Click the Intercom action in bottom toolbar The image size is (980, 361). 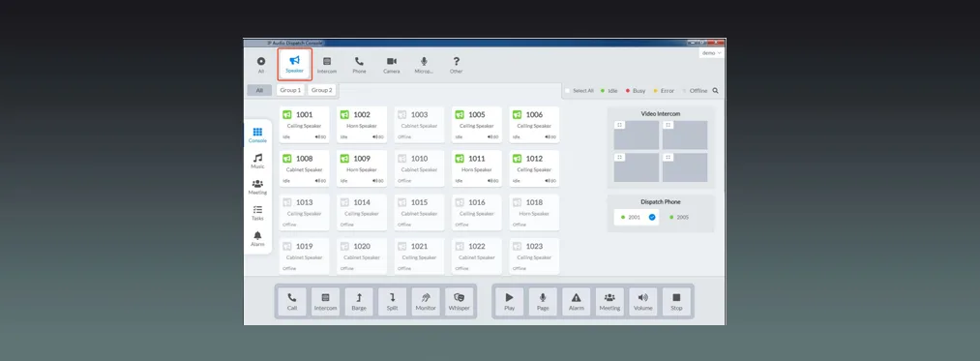point(326,302)
